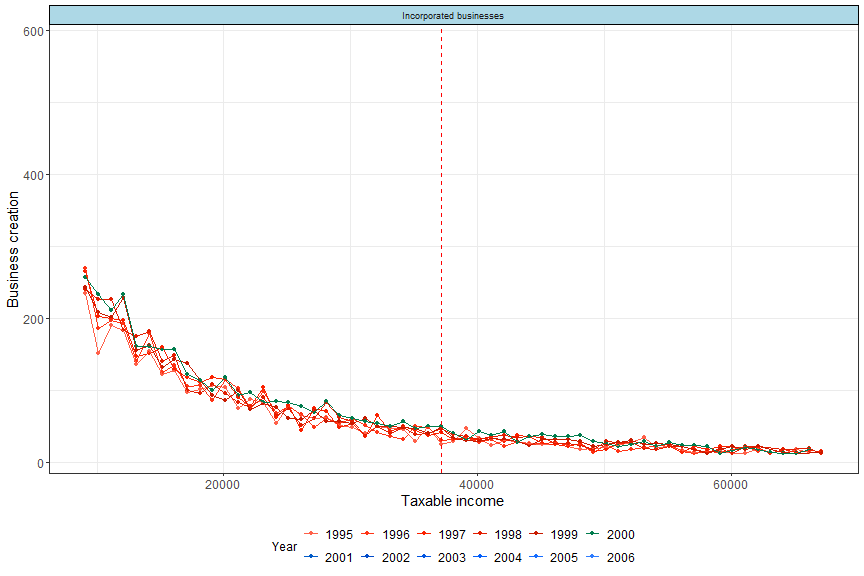Click the 600 y-axis tick label
864x576 pixels.
(30, 31)
